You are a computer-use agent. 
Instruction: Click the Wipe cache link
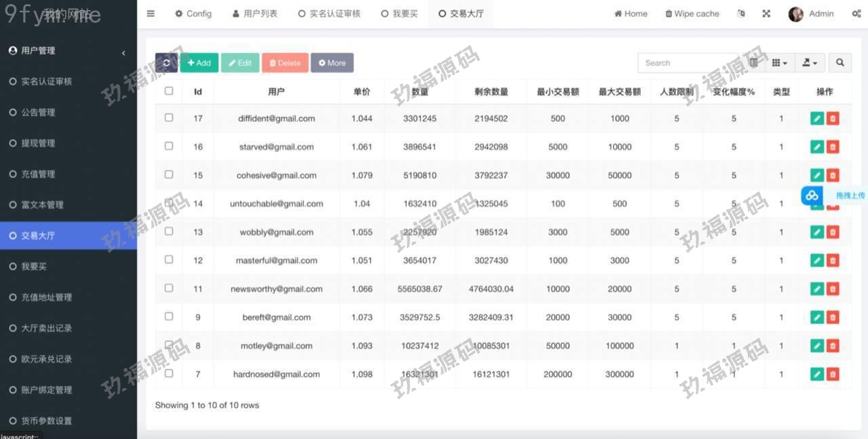(x=692, y=14)
